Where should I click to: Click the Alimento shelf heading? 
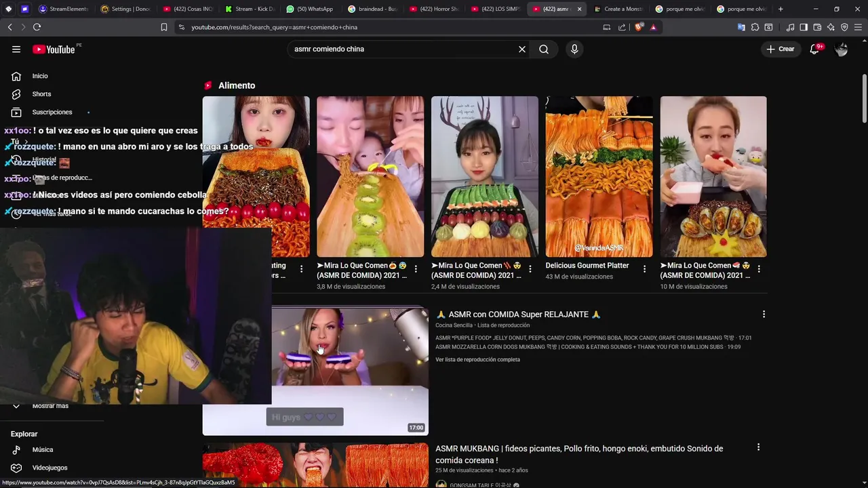pyautogui.click(x=237, y=85)
